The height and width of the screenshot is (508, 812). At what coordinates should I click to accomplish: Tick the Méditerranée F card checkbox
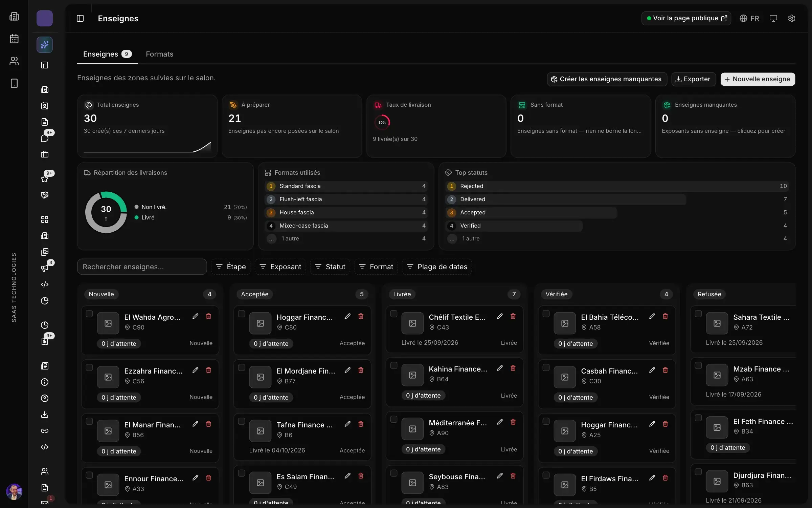(x=394, y=419)
